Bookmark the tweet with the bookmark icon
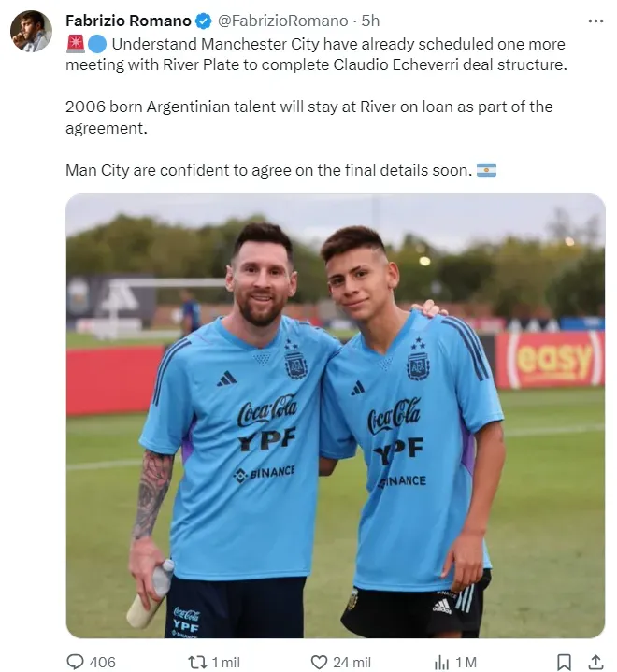 click(564, 662)
